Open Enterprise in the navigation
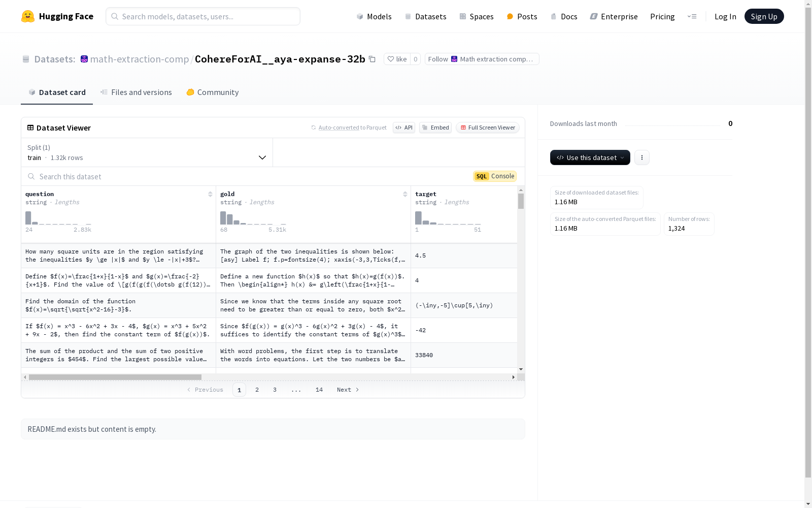 614,16
